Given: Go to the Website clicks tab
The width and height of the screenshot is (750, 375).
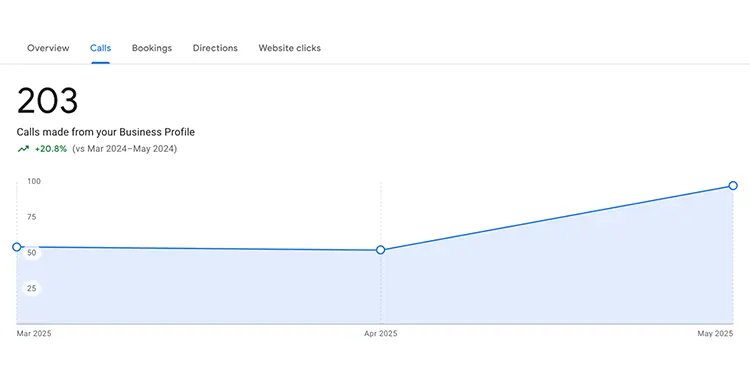Looking at the screenshot, I should (x=289, y=48).
